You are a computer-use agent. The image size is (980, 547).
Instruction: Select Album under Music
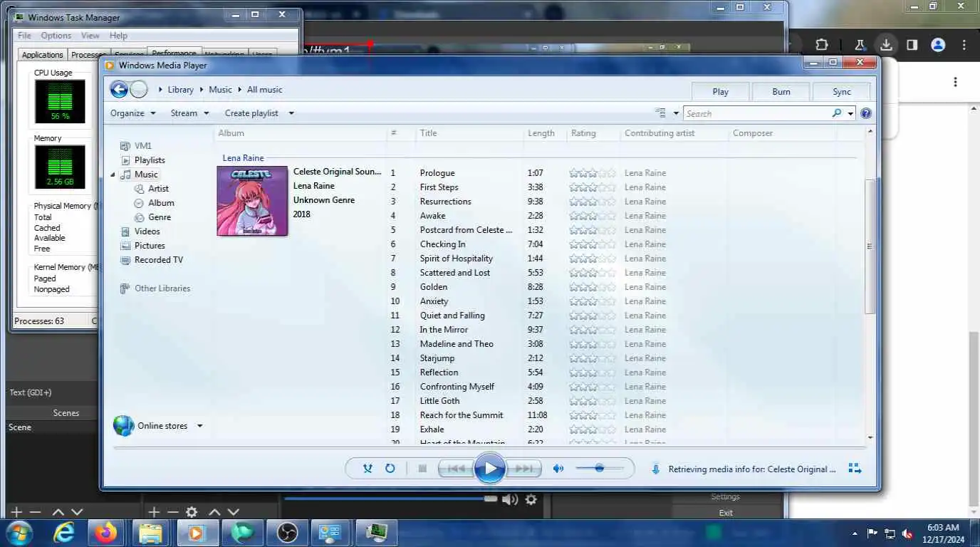(x=155, y=203)
